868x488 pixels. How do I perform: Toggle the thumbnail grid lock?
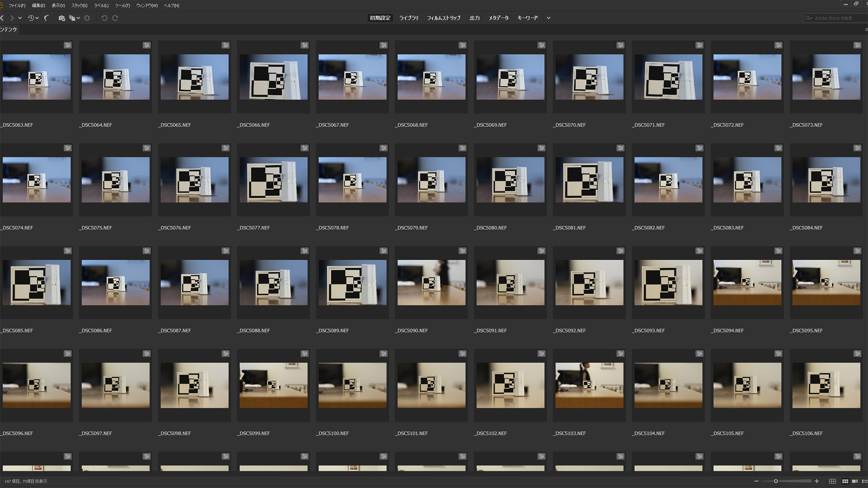[x=832, y=481]
